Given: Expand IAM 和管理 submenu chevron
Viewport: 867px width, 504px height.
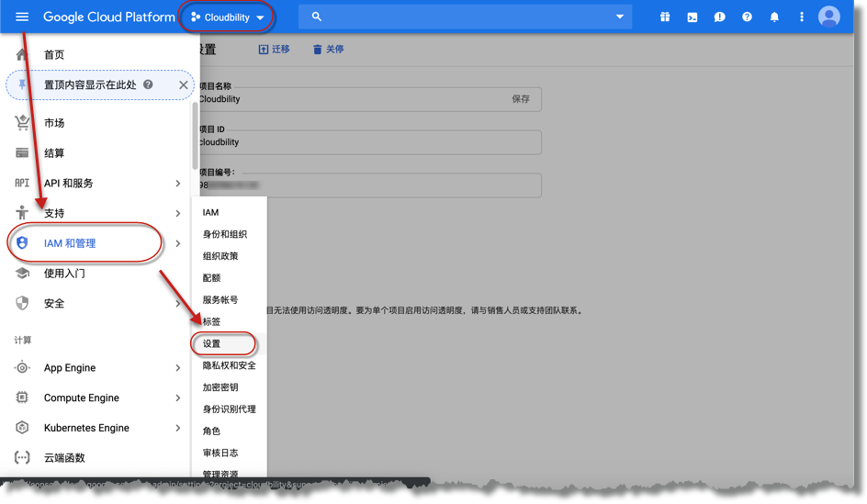Looking at the screenshot, I should (x=177, y=243).
